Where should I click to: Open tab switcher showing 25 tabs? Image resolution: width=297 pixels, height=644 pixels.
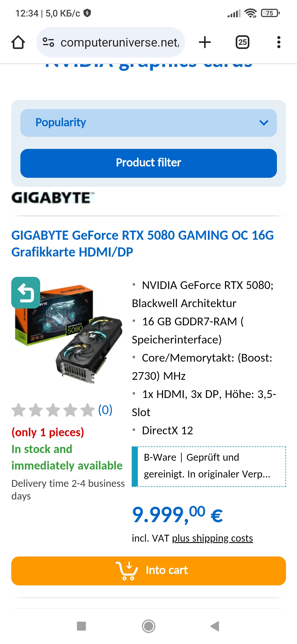pyautogui.click(x=243, y=42)
